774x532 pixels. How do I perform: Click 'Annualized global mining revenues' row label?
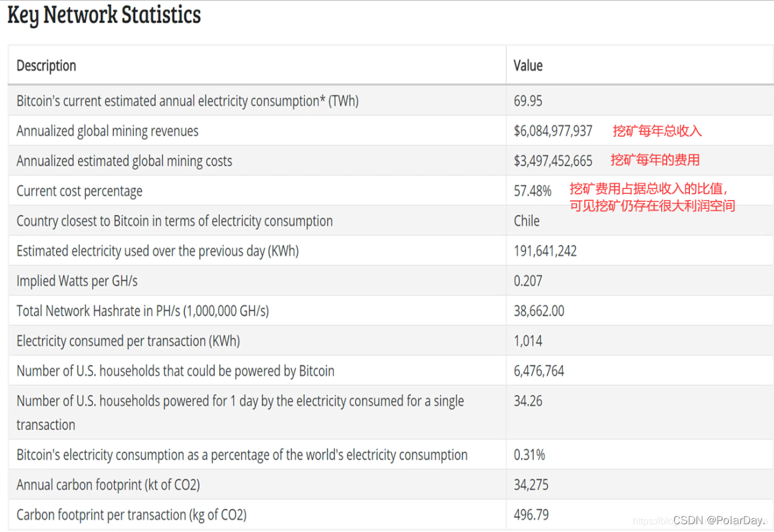[x=107, y=131]
